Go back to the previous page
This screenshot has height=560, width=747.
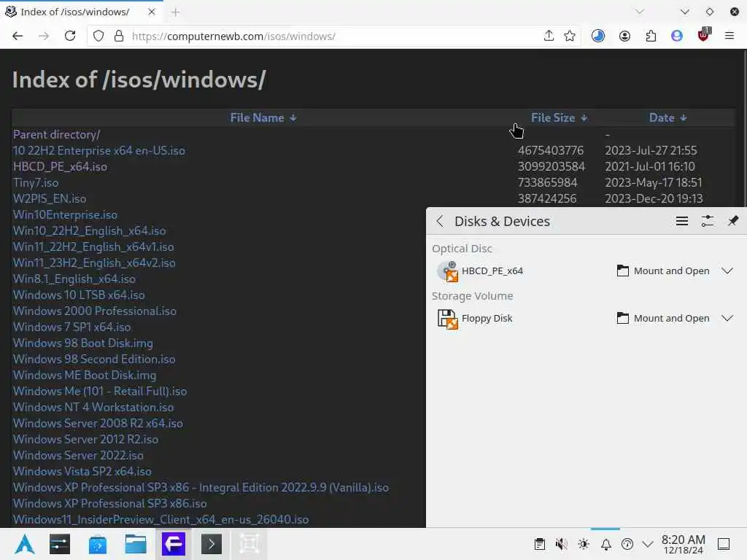18,36
